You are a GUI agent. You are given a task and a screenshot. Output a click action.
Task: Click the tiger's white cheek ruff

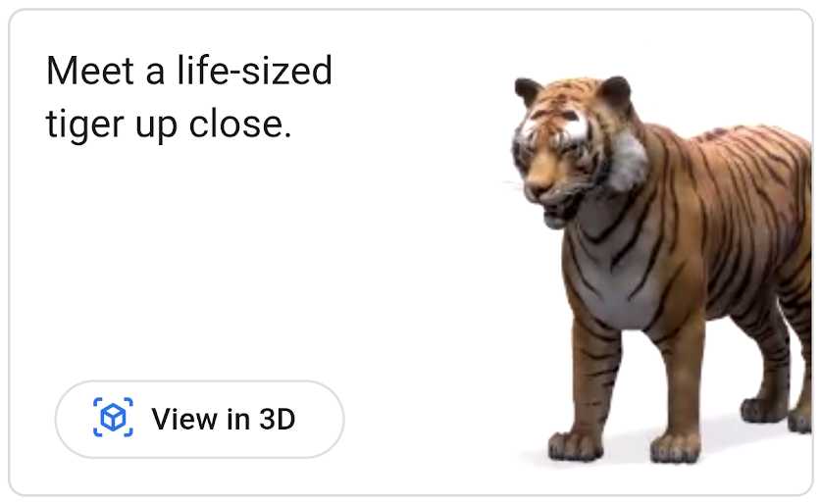[x=628, y=162]
